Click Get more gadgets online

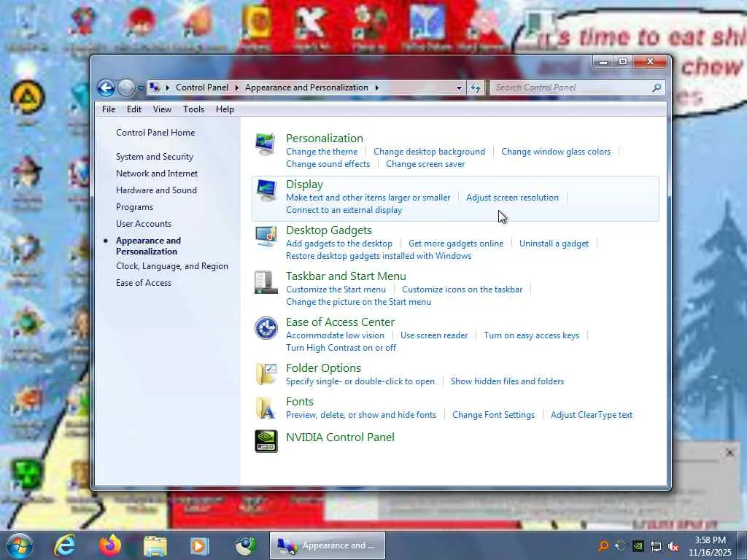(x=456, y=244)
